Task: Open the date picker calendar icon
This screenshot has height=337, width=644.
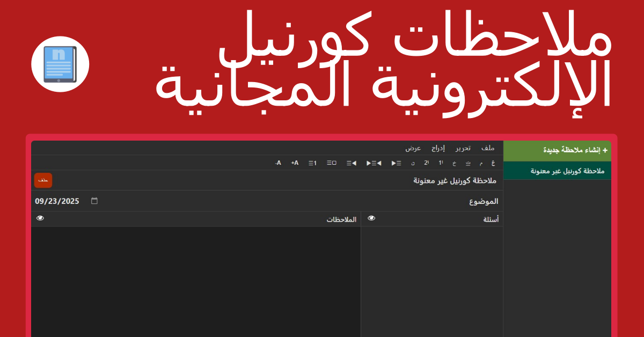Action: click(94, 201)
